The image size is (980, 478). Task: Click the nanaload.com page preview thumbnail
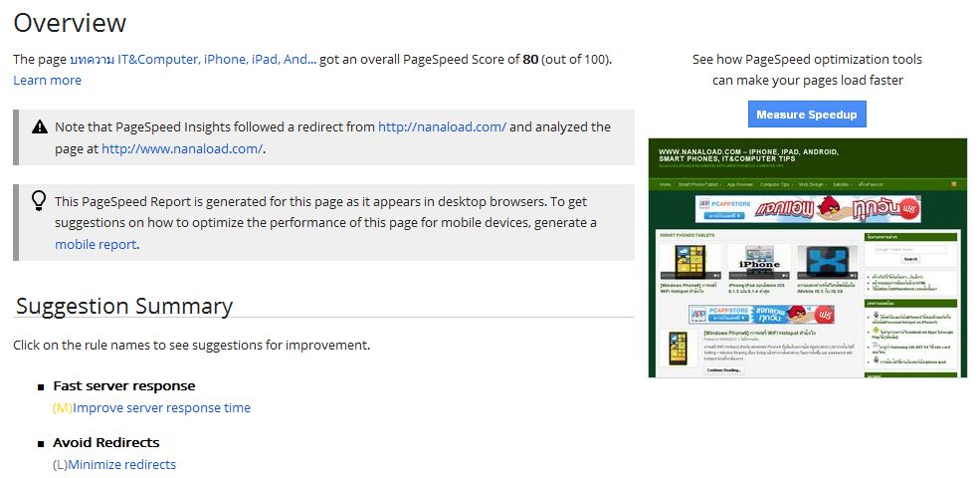click(x=808, y=258)
